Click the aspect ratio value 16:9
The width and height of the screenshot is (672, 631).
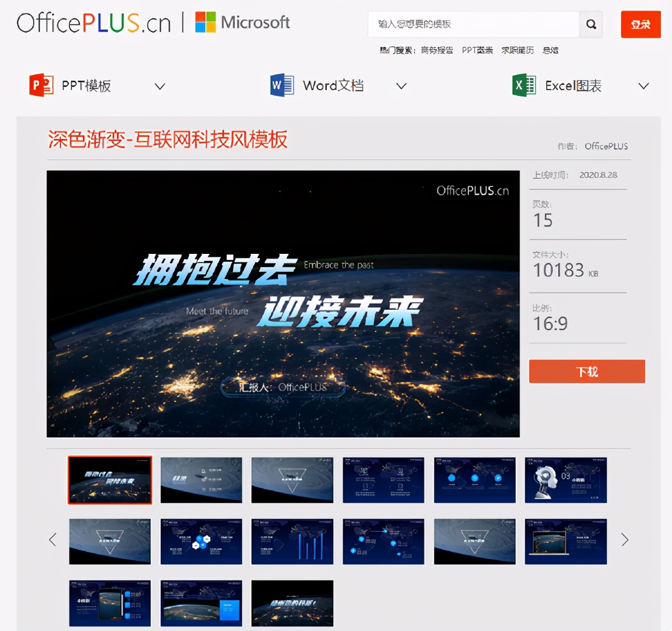550,323
